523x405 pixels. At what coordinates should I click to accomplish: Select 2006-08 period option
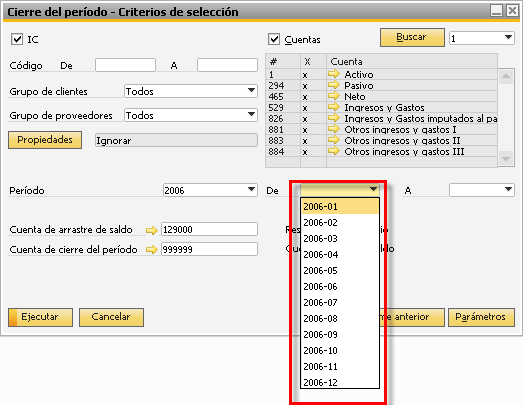tap(340, 319)
